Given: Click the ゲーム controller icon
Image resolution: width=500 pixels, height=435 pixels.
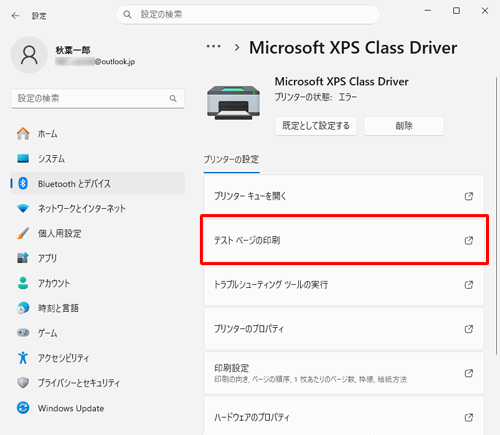Looking at the screenshot, I should [23, 333].
